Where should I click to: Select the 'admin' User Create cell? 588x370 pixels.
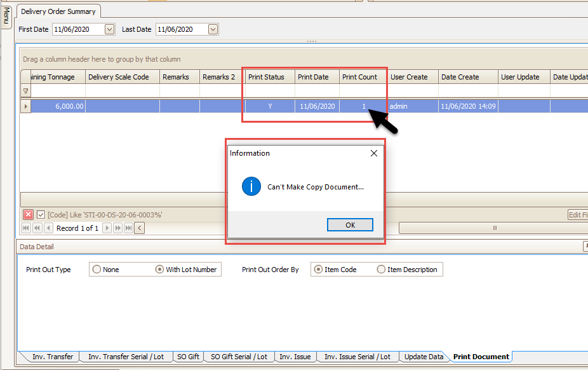tap(413, 106)
